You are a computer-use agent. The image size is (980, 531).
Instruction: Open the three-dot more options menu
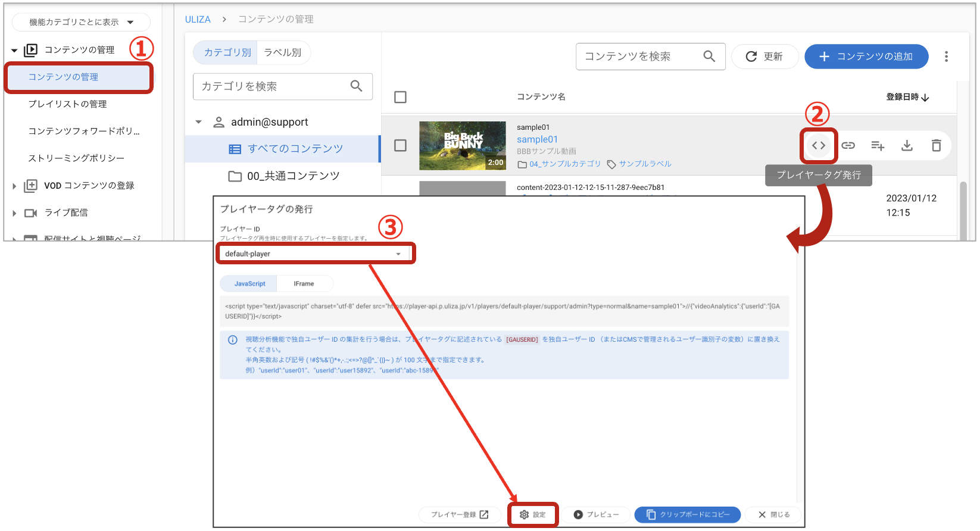click(946, 57)
